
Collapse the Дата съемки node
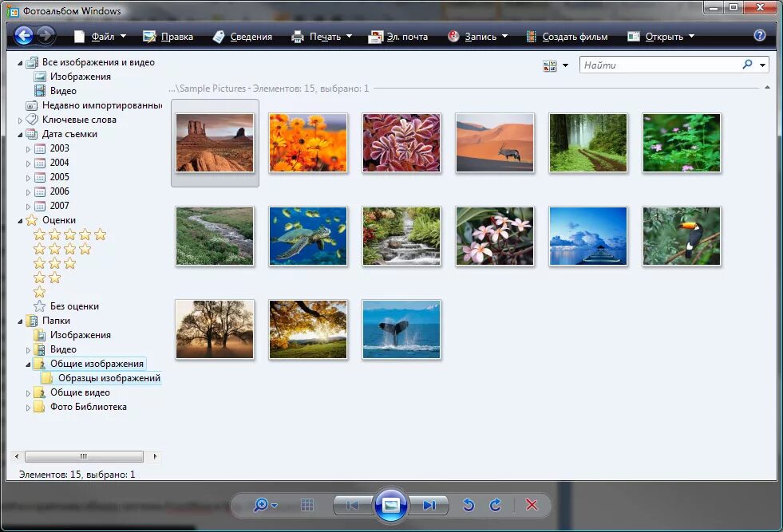(20, 134)
